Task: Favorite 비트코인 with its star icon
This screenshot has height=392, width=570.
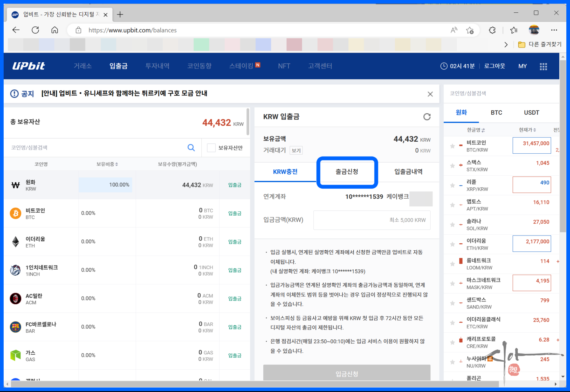Action: [452, 146]
